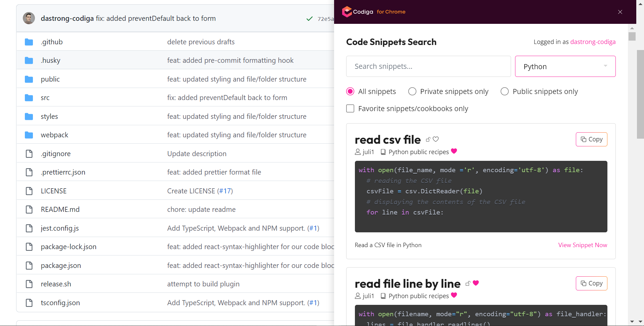Select Public snippets only radio button

[505, 91]
